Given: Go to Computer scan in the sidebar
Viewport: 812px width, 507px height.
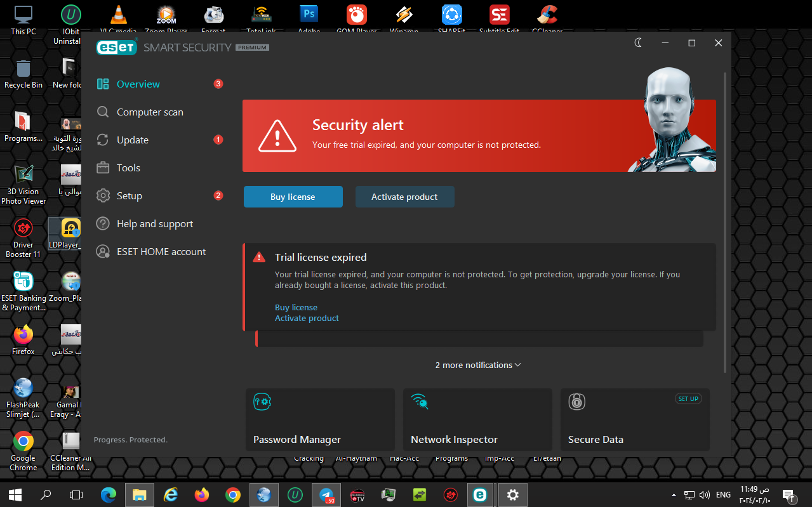Looking at the screenshot, I should [x=150, y=112].
